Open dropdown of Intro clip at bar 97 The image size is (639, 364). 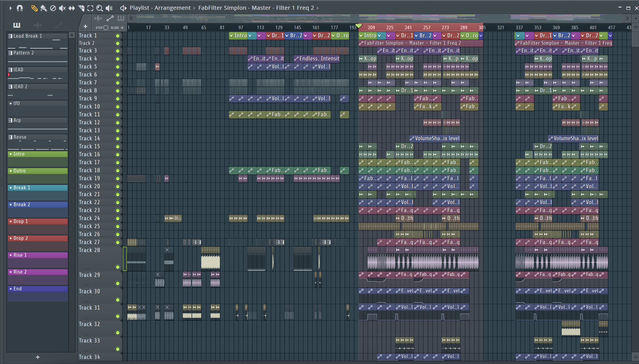[x=231, y=36]
